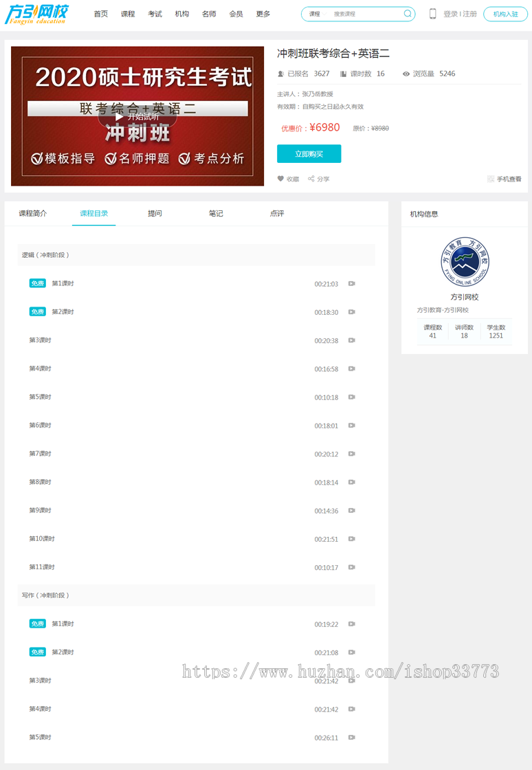The image size is (532, 770).
Task: Click 手机查看 link
Action: 509,179
